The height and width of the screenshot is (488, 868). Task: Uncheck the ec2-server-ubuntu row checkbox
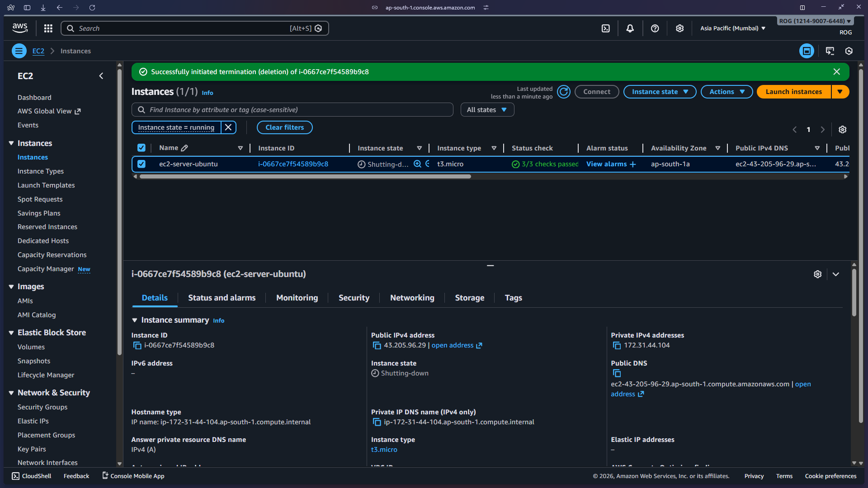[x=142, y=164]
